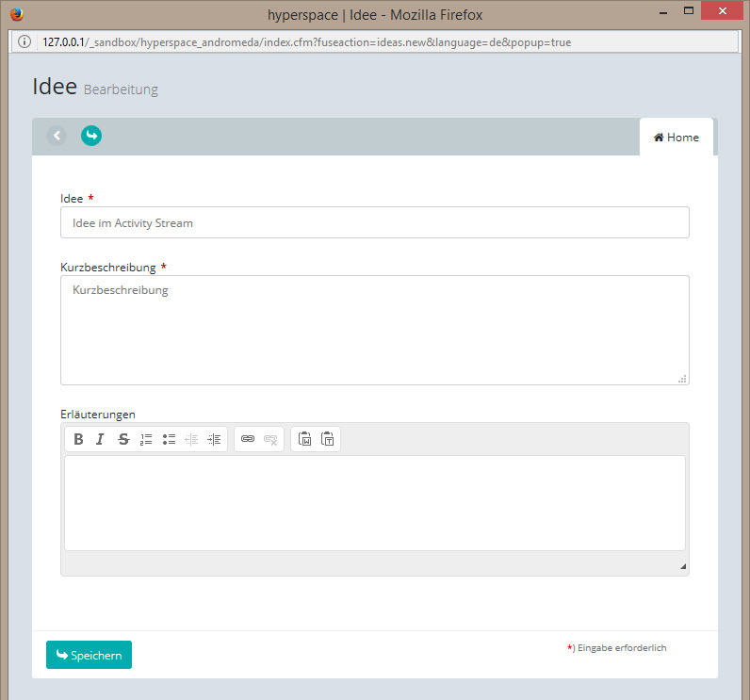The image size is (750, 700).
Task: Click the site information icon in address bar
Action: coord(24,42)
